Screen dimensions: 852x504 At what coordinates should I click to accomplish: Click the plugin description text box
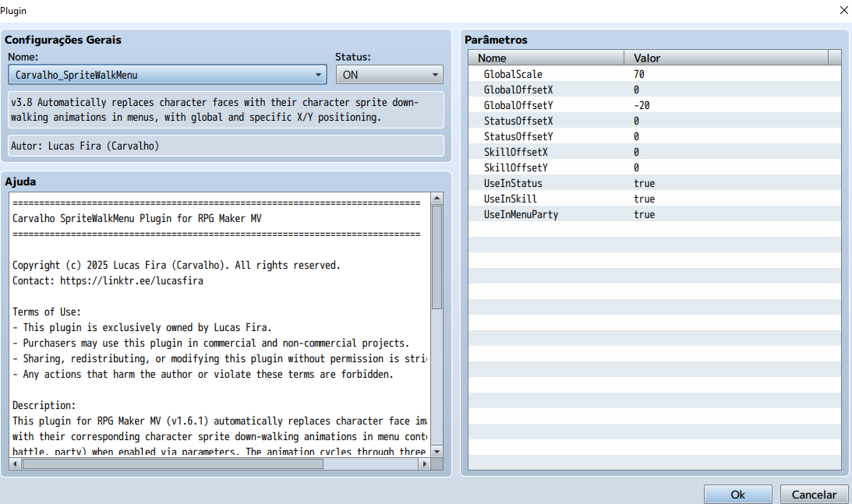coord(226,110)
